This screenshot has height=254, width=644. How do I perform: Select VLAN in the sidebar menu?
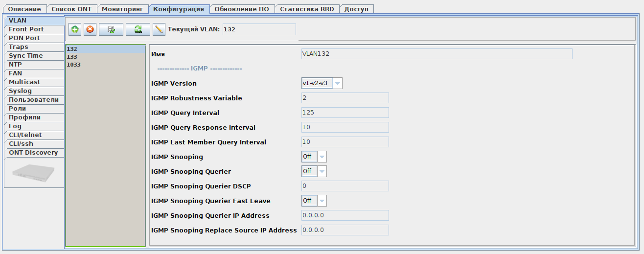click(34, 21)
